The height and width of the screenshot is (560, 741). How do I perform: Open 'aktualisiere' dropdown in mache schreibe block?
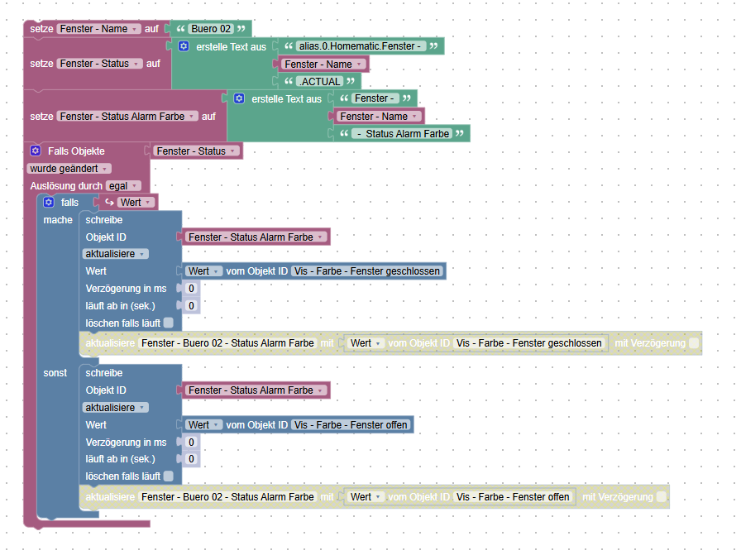pos(115,254)
